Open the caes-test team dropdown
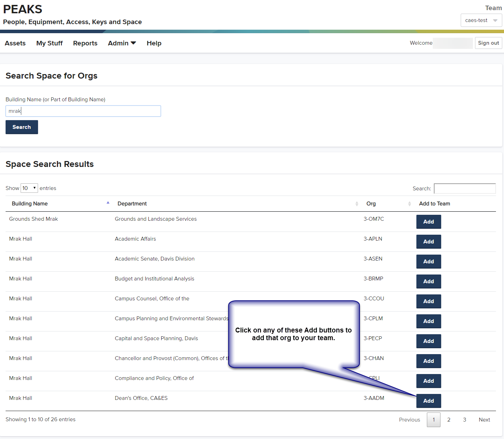Screen dimensions: 504x439 click(481, 20)
